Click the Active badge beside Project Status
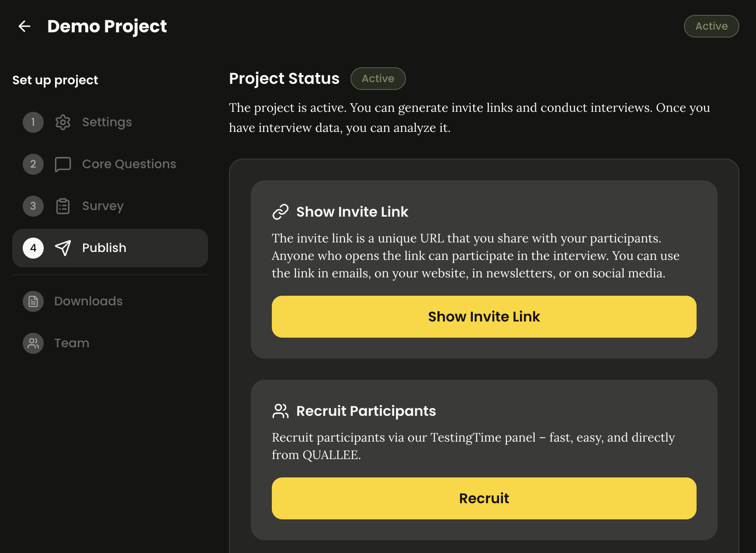The height and width of the screenshot is (553, 756). [x=378, y=79]
